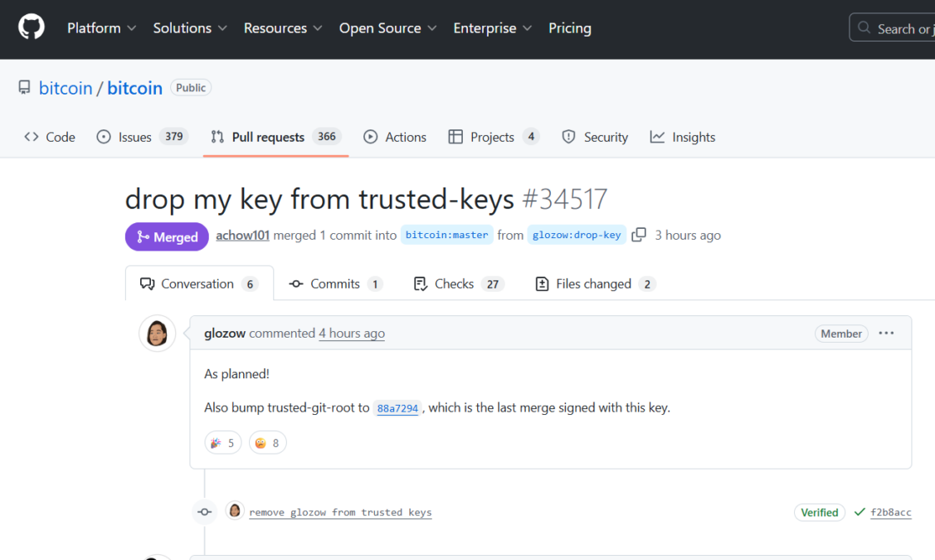Image resolution: width=935 pixels, height=560 pixels.
Task: Open the glozow:drop-key branch link
Action: click(x=577, y=235)
